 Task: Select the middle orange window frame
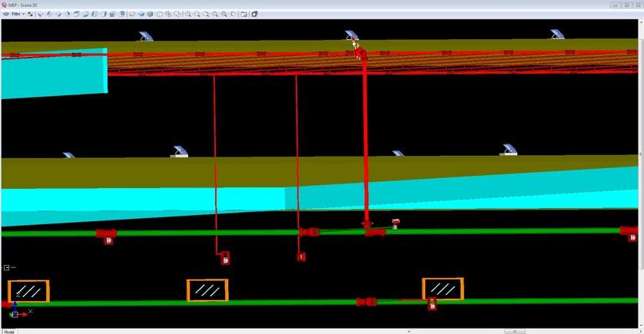pos(207,290)
